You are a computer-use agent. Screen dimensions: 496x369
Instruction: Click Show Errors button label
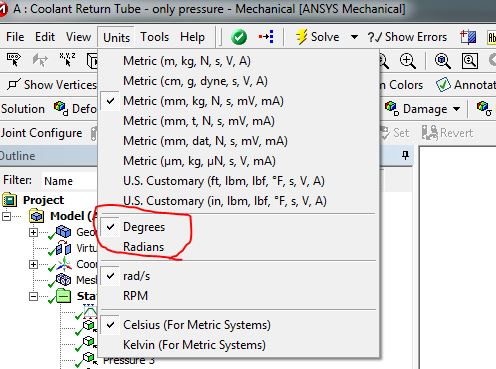coord(416,37)
